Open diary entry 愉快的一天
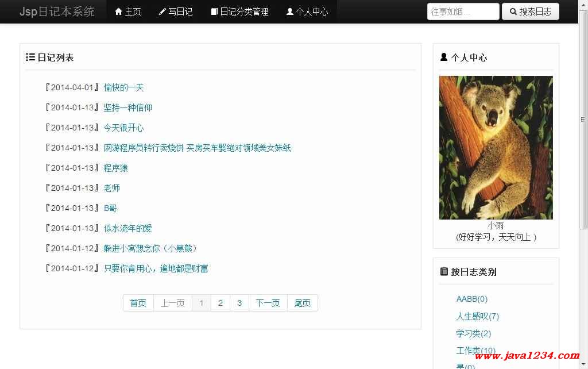 click(x=124, y=88)
